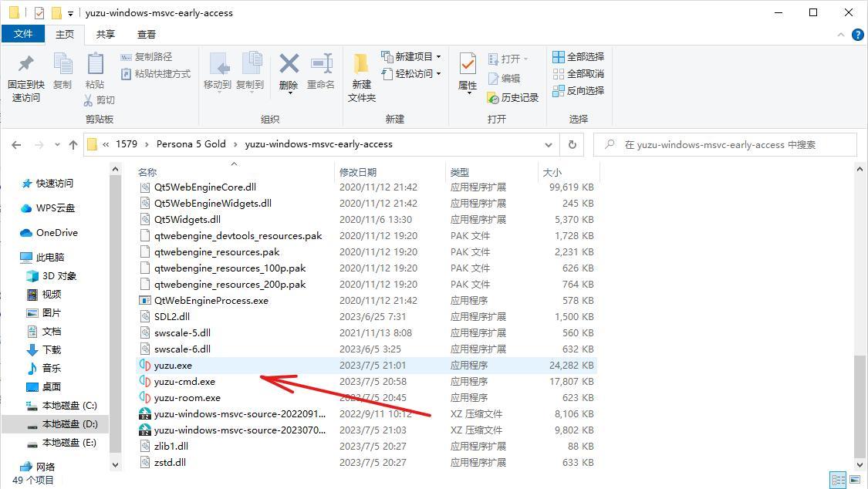
Task: Expand the Delete button dropdown arrow
Action: pos(289,93)
